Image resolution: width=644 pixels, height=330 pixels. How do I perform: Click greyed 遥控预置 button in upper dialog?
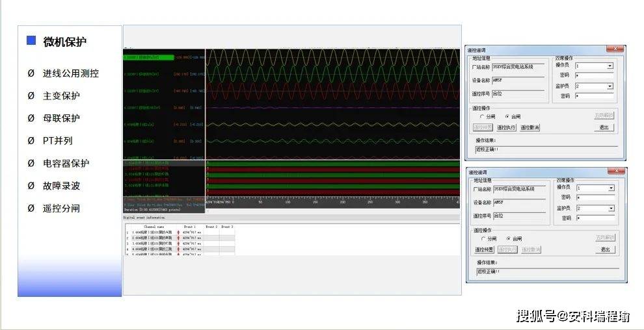pyautogui.click(x=483, y=127)
